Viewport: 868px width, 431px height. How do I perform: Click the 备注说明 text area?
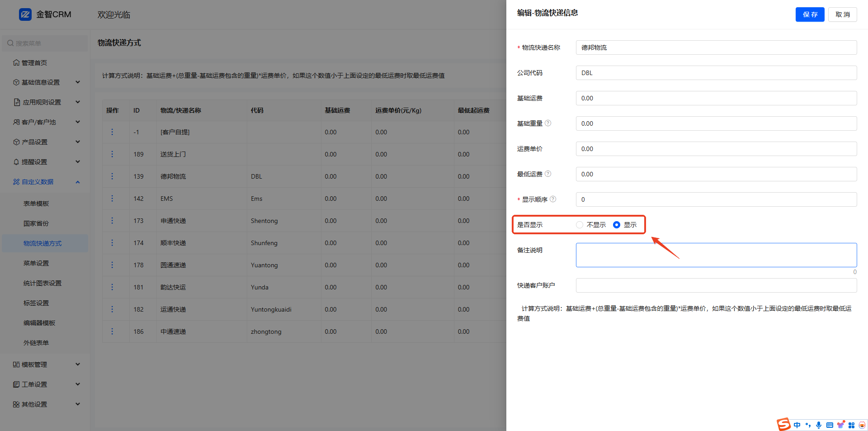pyautogui.click(x=716, y=255)
